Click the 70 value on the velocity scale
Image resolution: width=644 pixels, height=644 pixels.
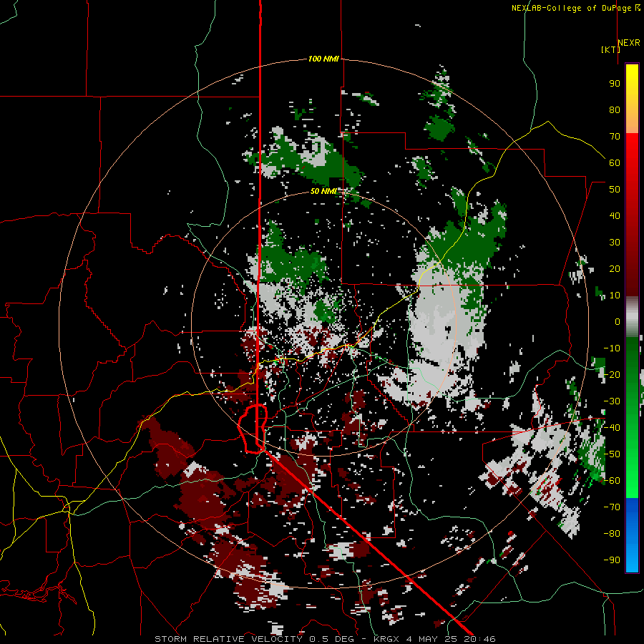click(x=615, y=137)
